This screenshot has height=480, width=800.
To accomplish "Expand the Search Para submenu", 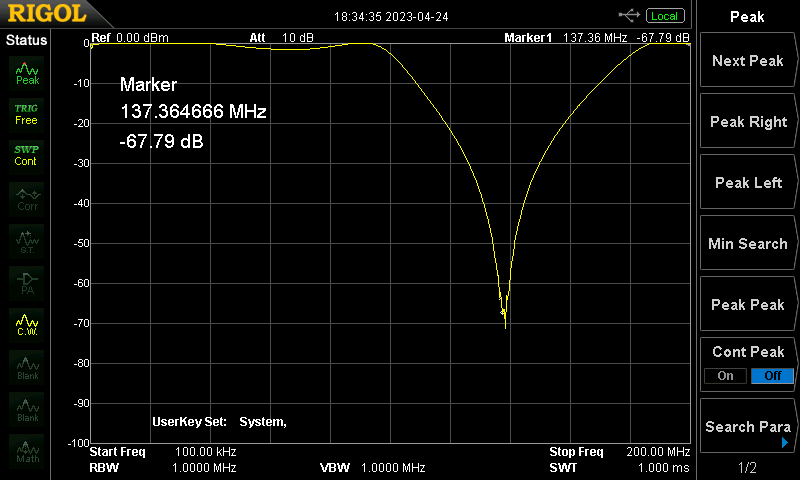I will coord(748,427).
